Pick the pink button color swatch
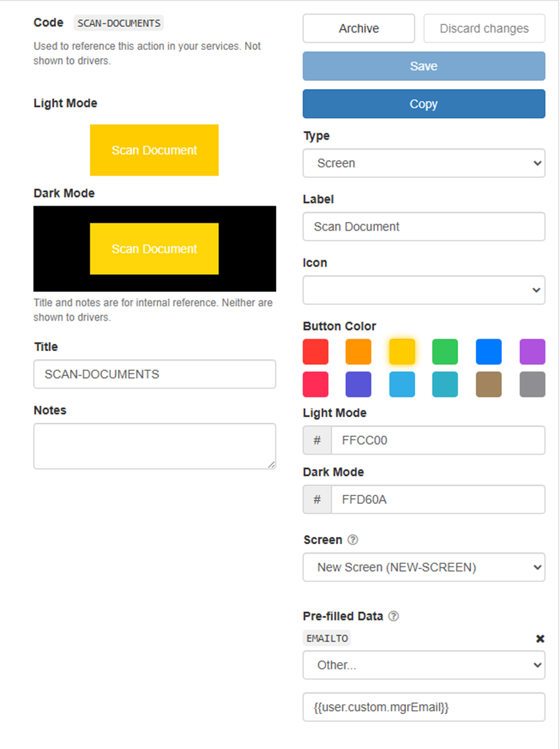 click(316, 385)
